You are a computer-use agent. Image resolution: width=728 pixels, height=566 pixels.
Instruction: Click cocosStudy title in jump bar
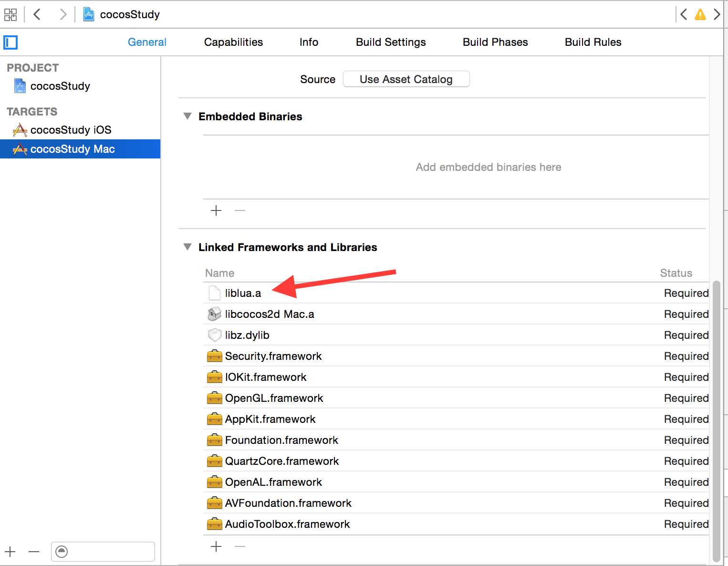(130, 15)
